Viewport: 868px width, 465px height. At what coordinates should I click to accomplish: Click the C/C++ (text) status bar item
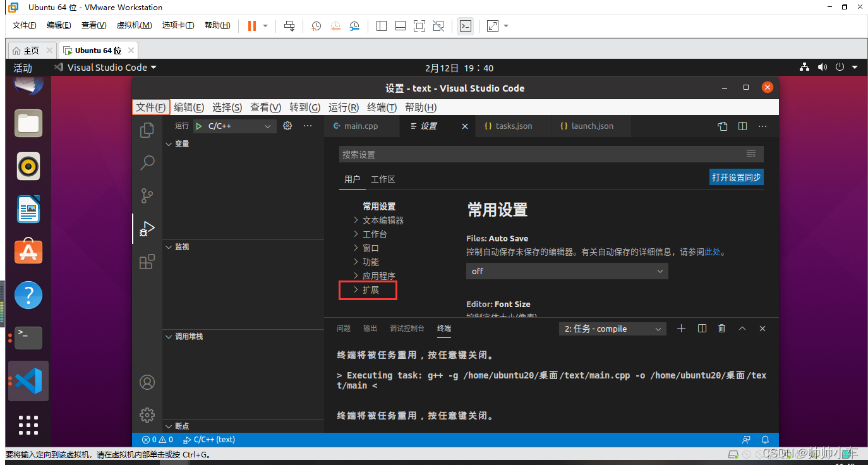point(208,440)
